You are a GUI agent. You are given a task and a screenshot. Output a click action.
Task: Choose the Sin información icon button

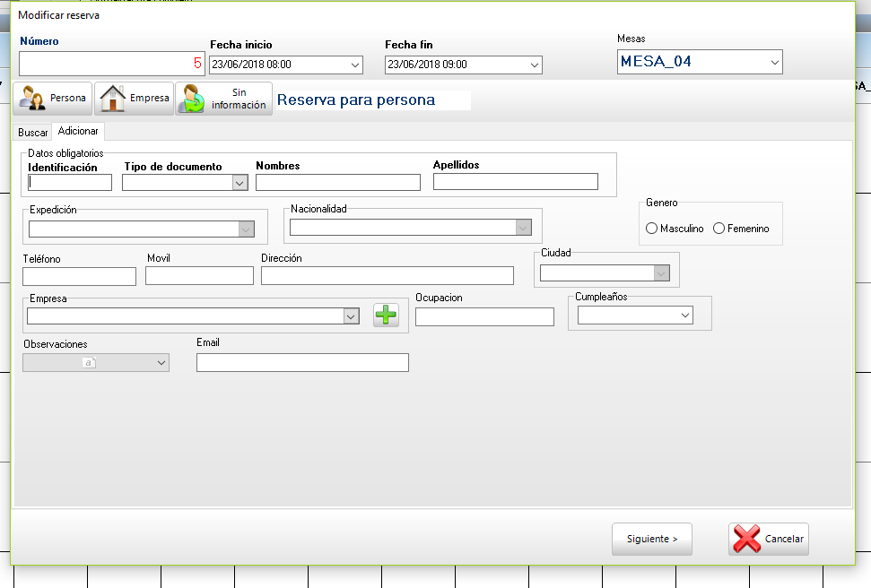coord(223,99)
